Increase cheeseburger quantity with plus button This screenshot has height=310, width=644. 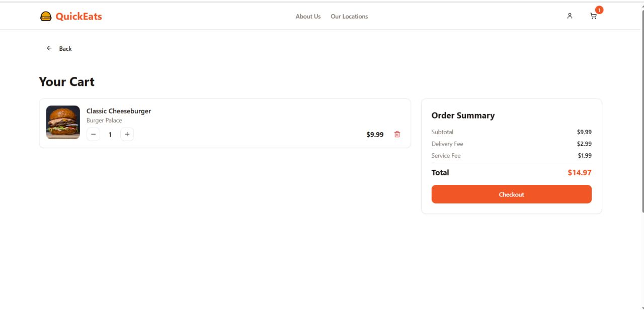127,134
